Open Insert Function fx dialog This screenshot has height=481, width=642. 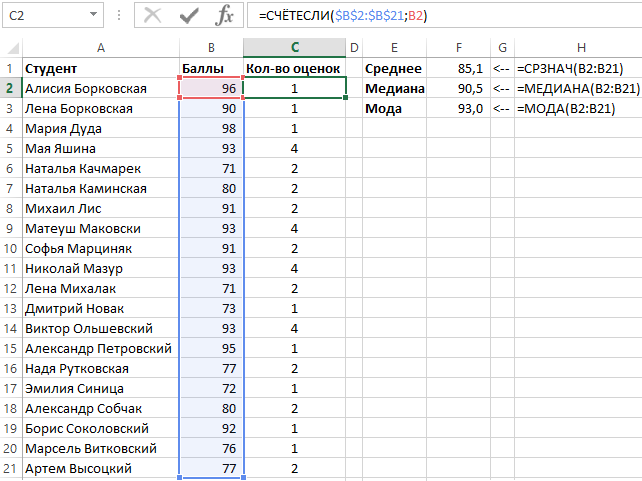click(x=225, y=15)
